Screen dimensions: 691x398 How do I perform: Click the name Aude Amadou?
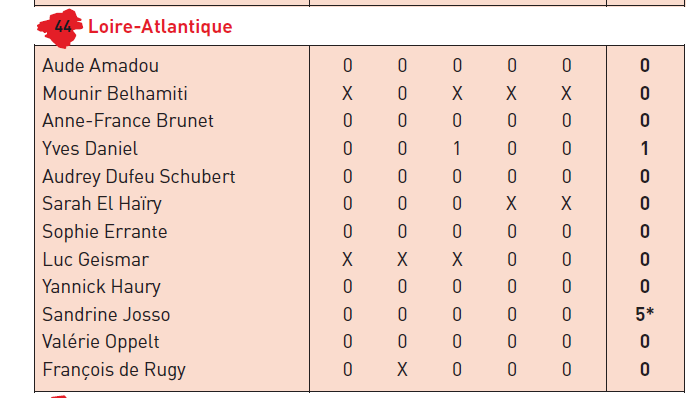click(x=100, y=66)
